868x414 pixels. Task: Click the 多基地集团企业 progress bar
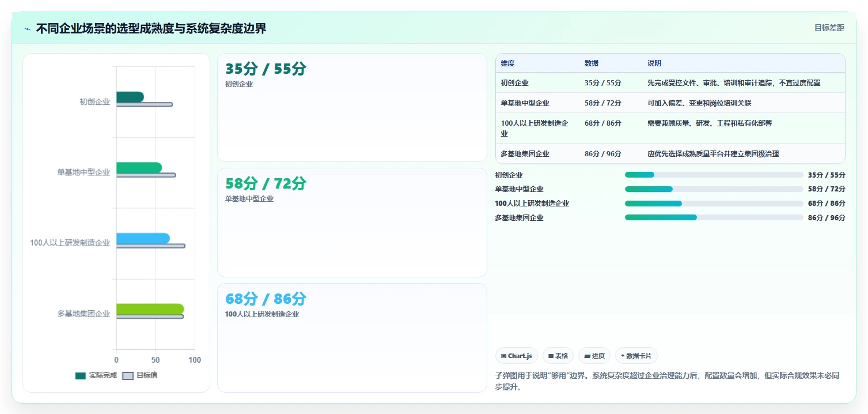tap(714, 218)
